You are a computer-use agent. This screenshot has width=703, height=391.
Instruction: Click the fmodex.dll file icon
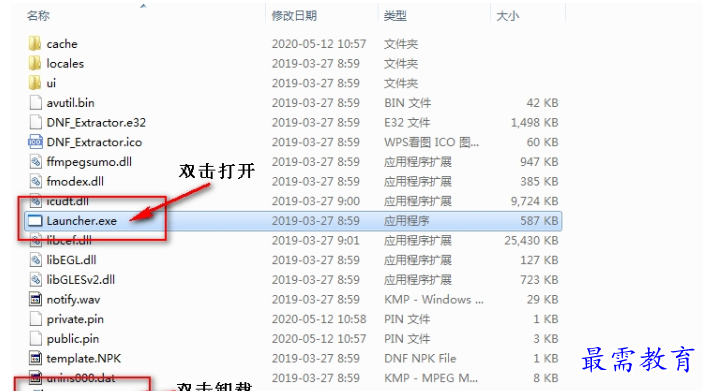[x=35, y=182]
